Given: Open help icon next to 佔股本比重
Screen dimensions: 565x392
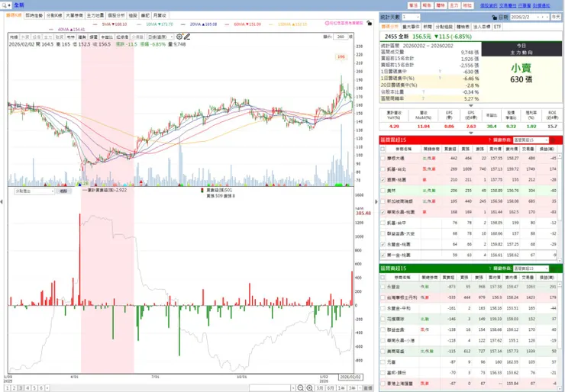Looking at the screenshot, I should point(424,92).
